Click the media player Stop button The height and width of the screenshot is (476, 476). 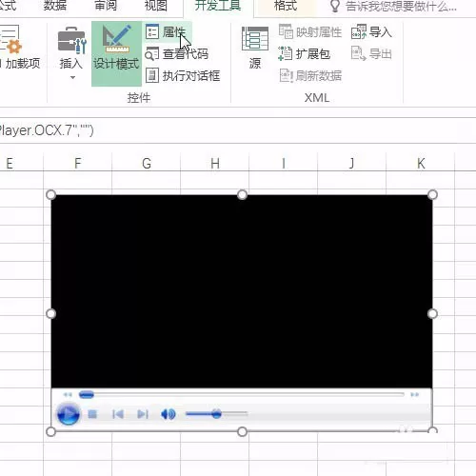tap(92, 414)
